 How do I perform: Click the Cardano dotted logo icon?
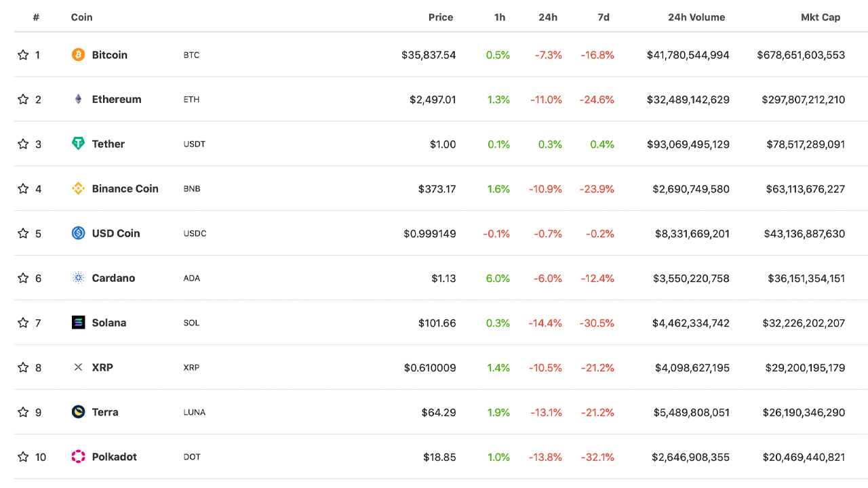click(x=79, y=278)
